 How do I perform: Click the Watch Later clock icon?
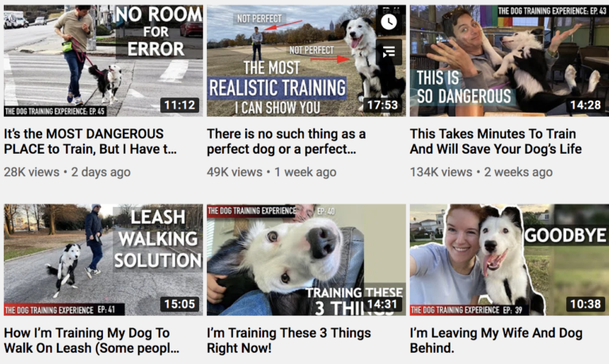tap(389, 21)
